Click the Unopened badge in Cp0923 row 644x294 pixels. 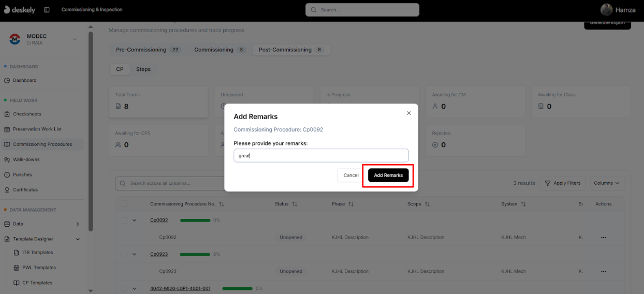[291, 271]
